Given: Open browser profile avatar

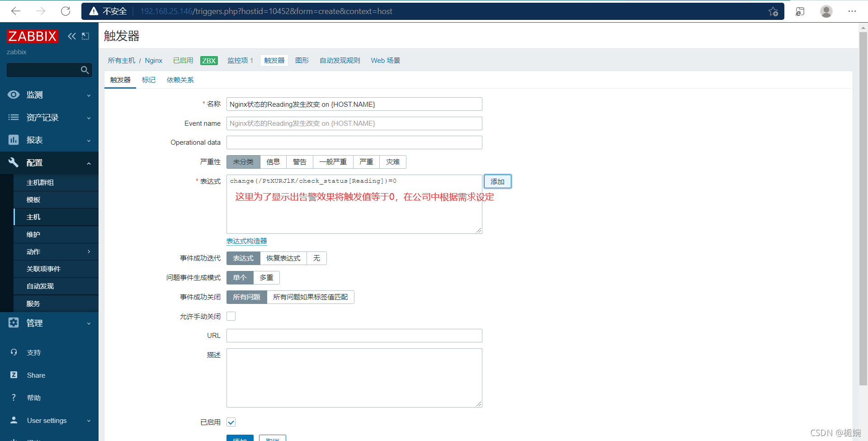Looking at the screenshot, I should [x=826, y=11].
